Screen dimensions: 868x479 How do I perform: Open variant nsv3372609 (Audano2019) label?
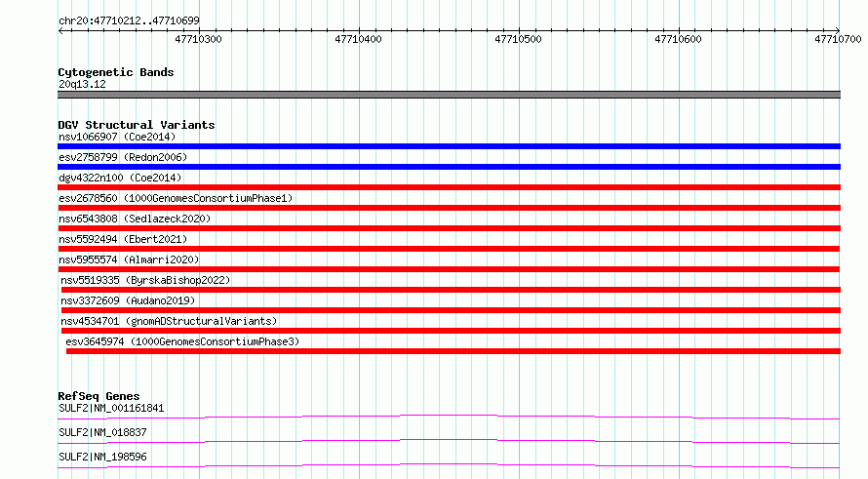[x=128, y=300]
